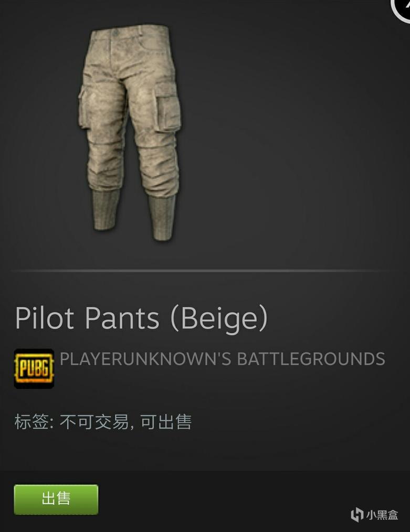Click the waistband button of the pants image
Image resolution: width=410 pixels, height=532 pixels.
coord(115,33)
